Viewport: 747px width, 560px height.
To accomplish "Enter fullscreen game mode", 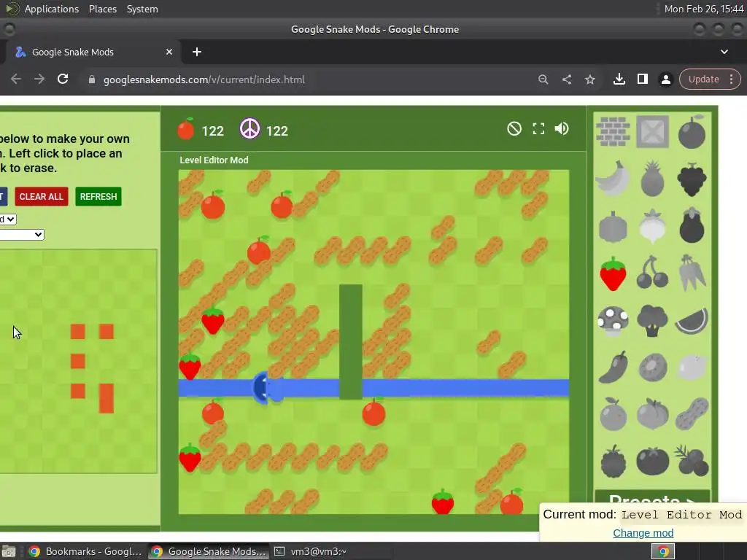I will 538,128.
